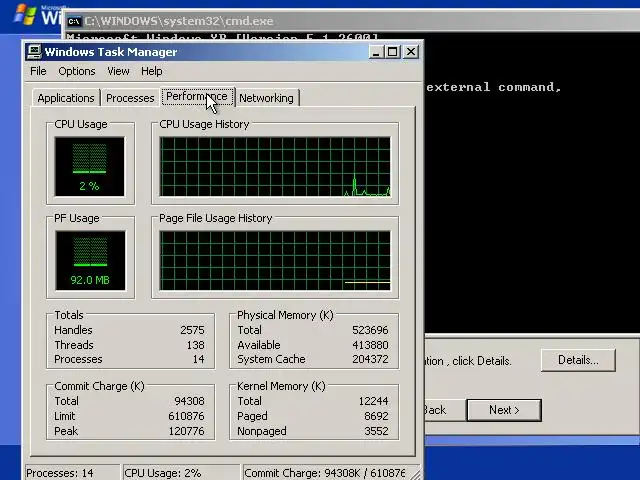Click Kernel Memory Nonpaged 3552
This screenshot has width=640, height=480.
(376, 431)
